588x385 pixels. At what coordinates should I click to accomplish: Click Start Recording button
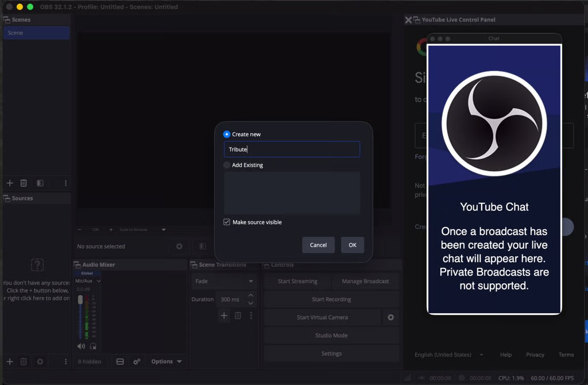(331, 299)
